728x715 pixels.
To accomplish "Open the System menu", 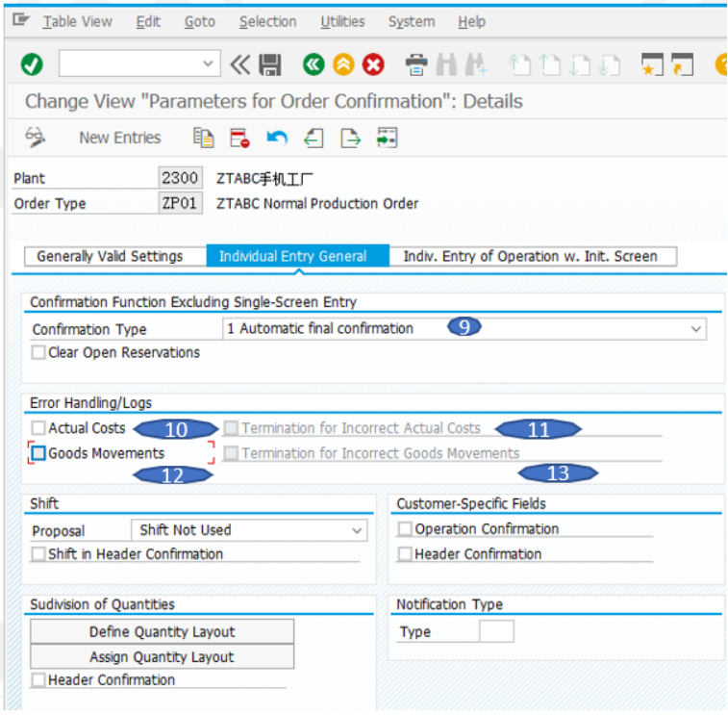I will coord(412,21).
